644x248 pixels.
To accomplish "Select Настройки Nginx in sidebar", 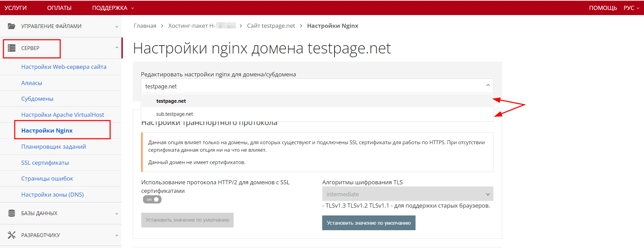I will pos(47,131).
